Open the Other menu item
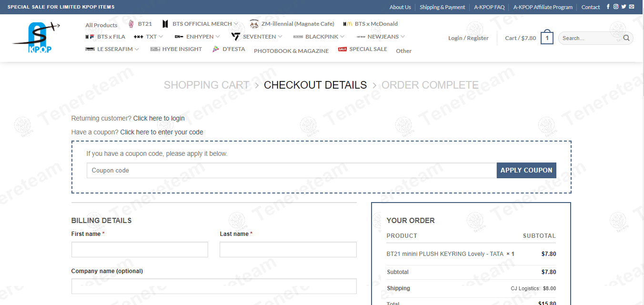 tap(403, 51)
